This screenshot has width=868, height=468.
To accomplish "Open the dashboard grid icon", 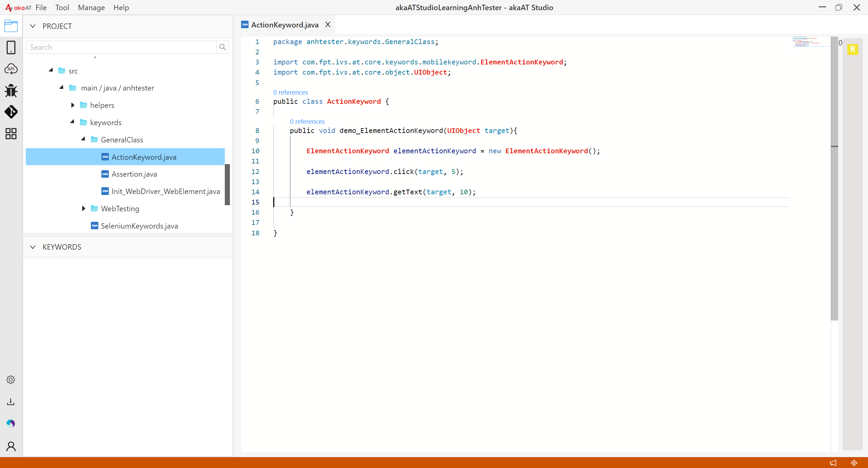I will pyautogui.click(x=11, y=134).
